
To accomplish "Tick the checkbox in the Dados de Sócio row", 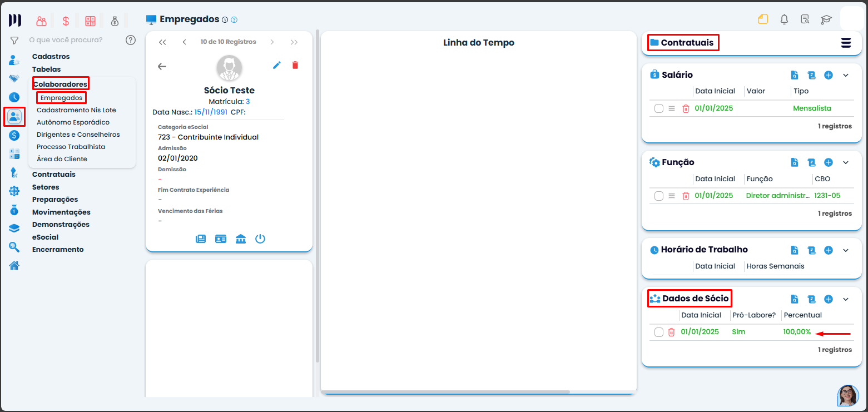I will tap(659, 332).
